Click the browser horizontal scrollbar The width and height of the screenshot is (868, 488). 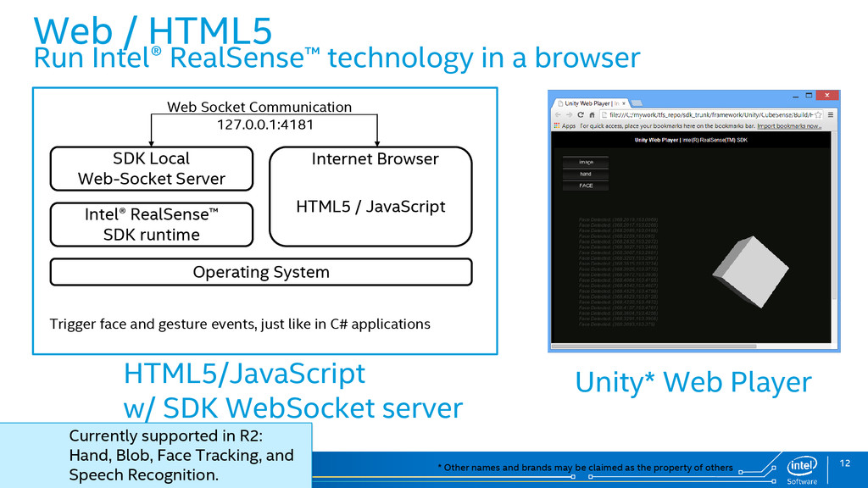(x=654, y=347)
